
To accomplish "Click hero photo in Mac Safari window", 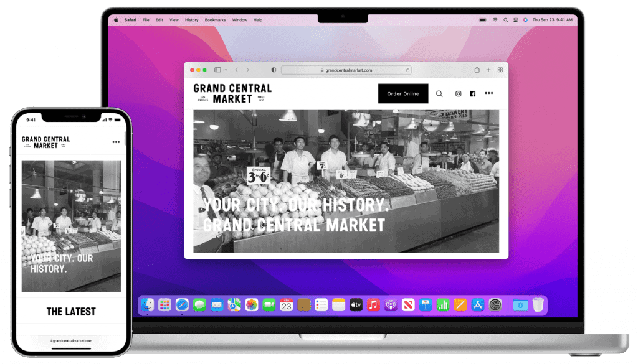I will 346,181.
